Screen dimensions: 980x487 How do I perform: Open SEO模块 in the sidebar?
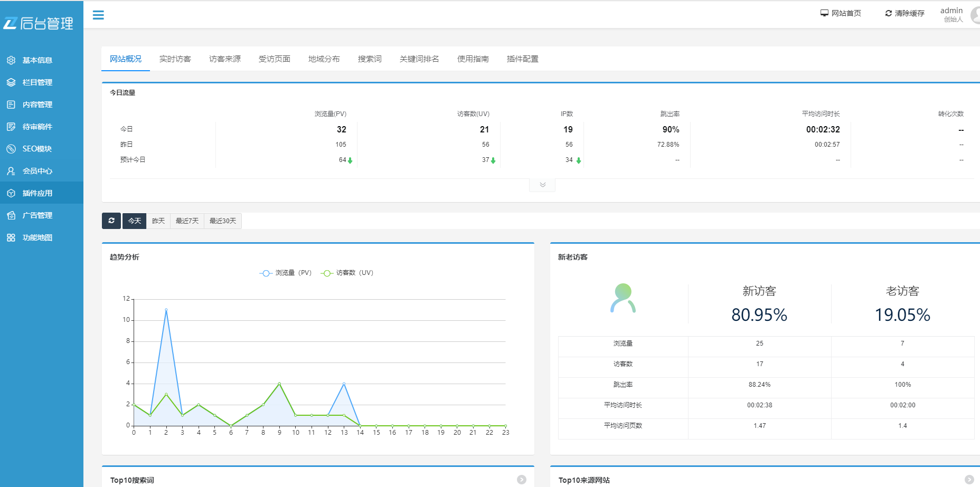42,149
